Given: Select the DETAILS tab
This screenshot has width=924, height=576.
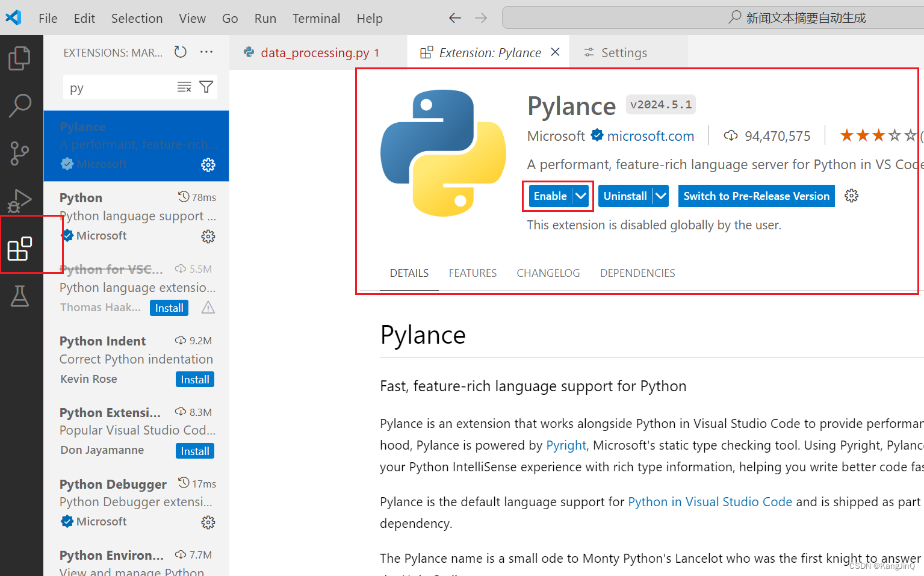Looking at the screenshot, I should [409, 273].
